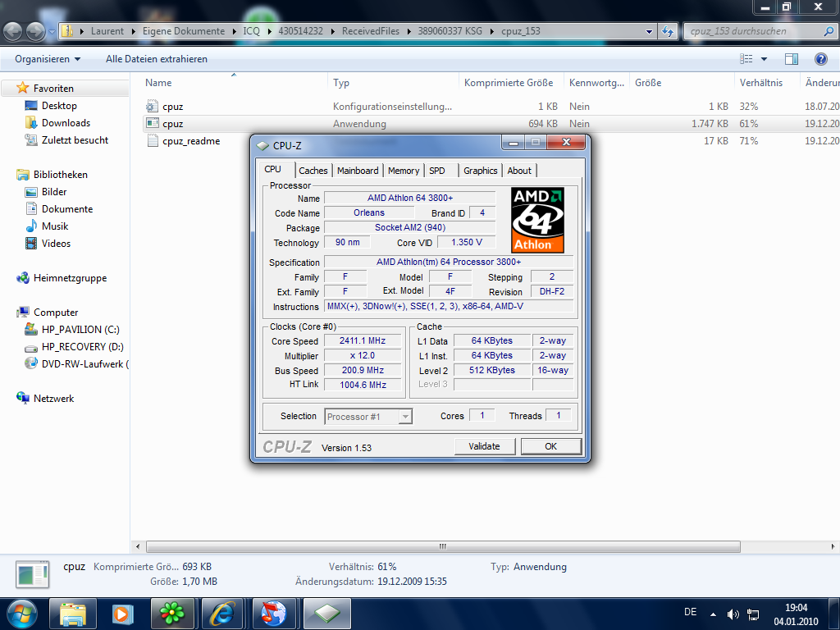Viewport: 840px width, 630px height.
Task: Open the Musik library
Action: (x=55, y=226)
